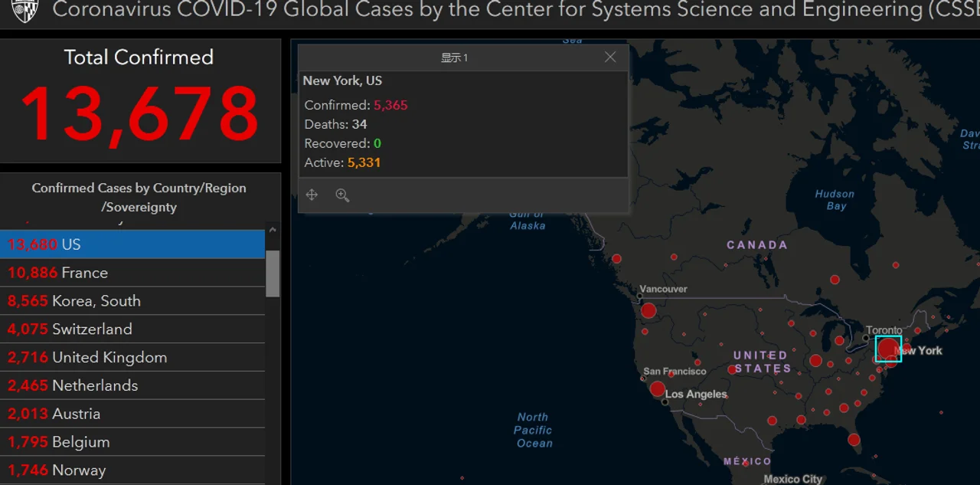Select Norway in the country list
The height and width of the screenshot is (485, 980).
132,470
